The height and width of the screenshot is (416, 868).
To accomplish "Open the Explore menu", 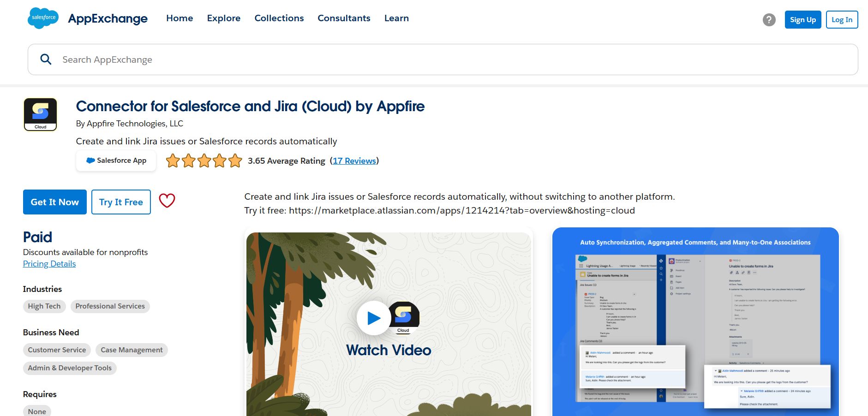I will coord(224,18).
